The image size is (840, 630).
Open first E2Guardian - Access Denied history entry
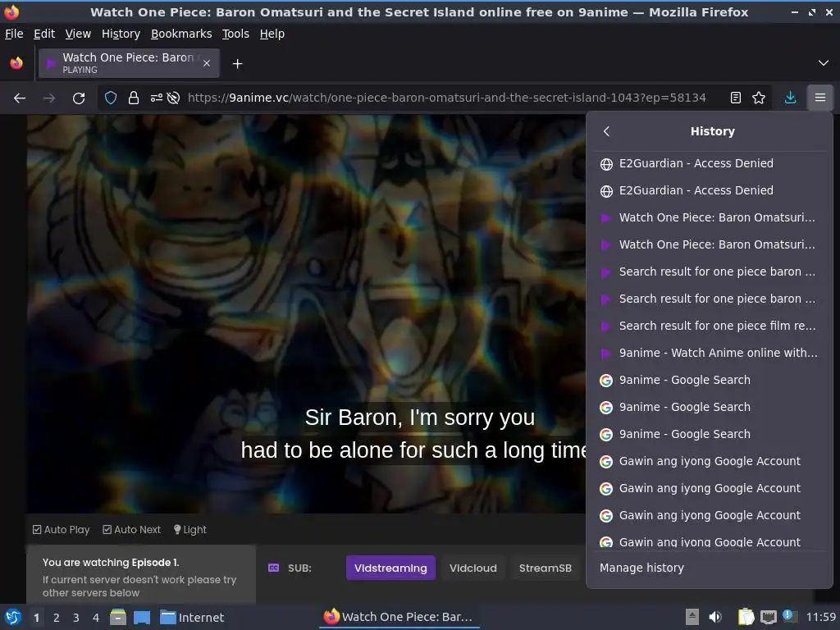[x=710, y=163]
